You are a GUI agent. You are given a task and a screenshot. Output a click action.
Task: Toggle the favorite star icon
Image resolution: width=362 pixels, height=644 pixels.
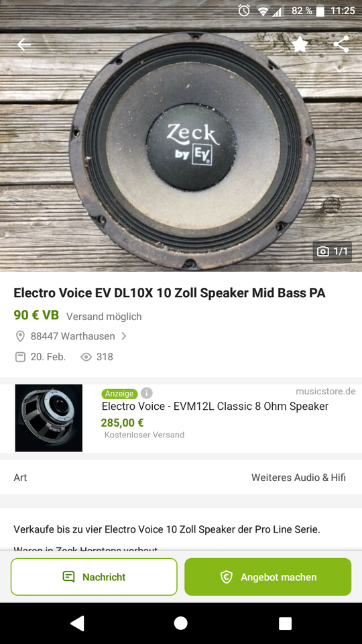300,44
